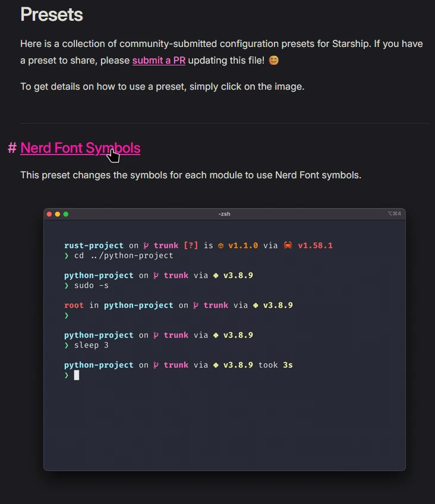Screen dimensions: 435x504
Task: Click the red close dot in terminal image
Action: click(x=49, y=214)
